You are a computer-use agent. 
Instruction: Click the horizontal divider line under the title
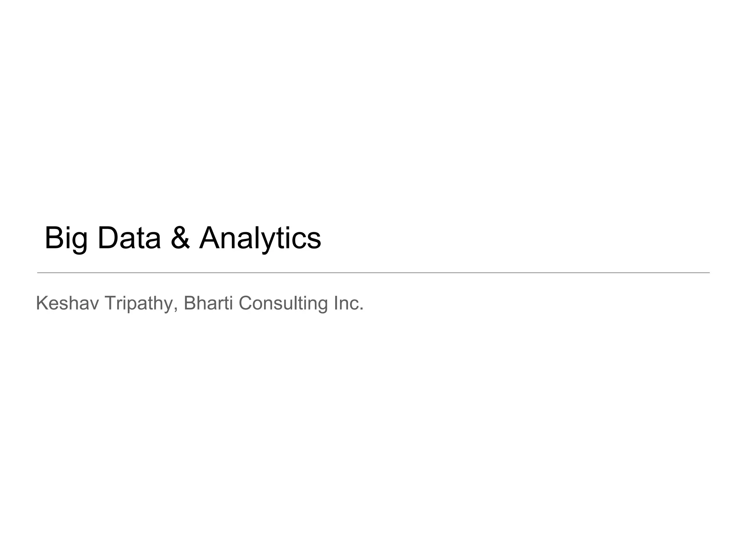[x=373, y=272]
